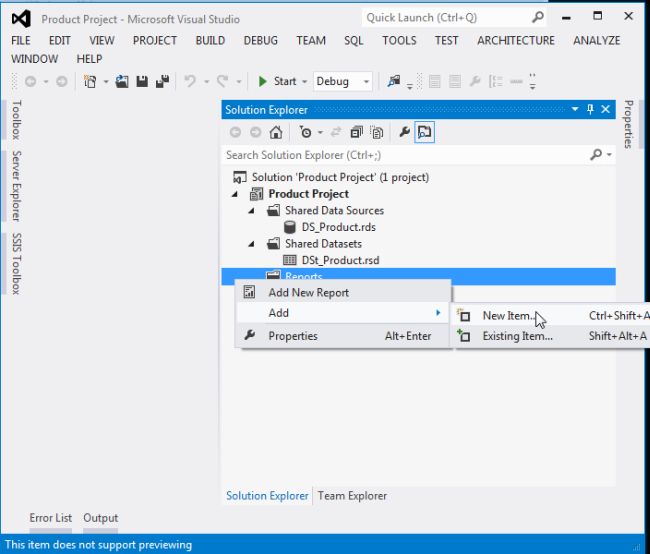
Task: Click the DSt_Product.rsd dataset table icon
Action: [290, 260]
